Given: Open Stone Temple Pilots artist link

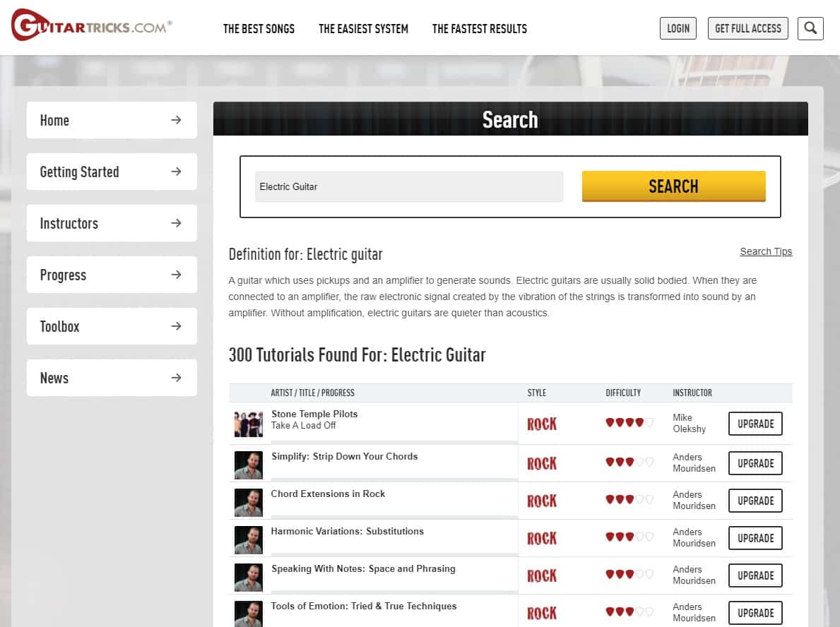Looking at the screenshot, I should [314, 414].
